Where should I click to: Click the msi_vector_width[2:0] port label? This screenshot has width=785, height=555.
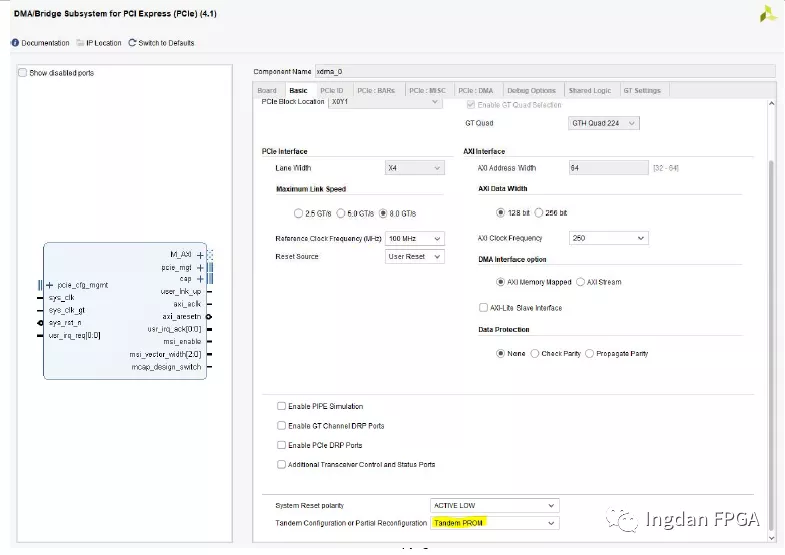pyautogui.click(x=165, y=355)
